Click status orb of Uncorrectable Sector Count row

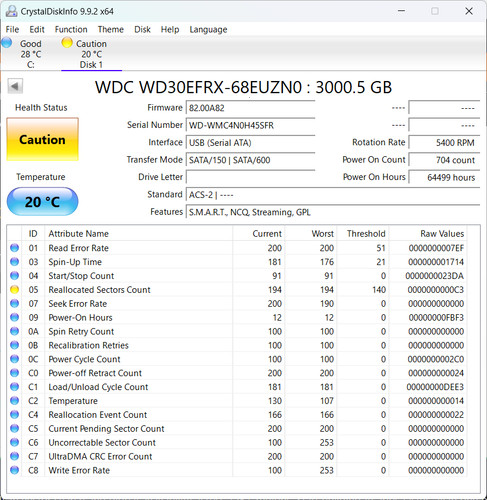[x=14, y=442]
